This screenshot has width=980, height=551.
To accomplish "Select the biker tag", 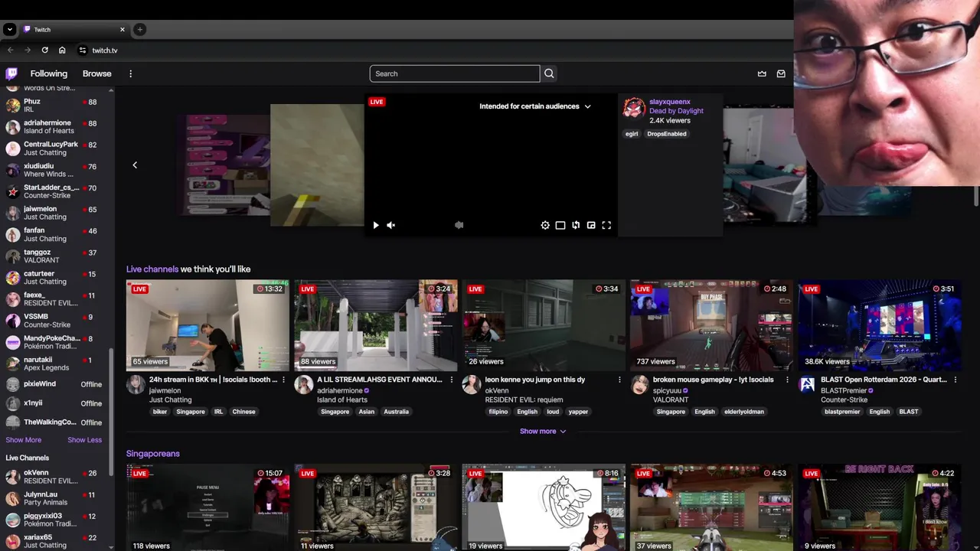I will 160,412.
